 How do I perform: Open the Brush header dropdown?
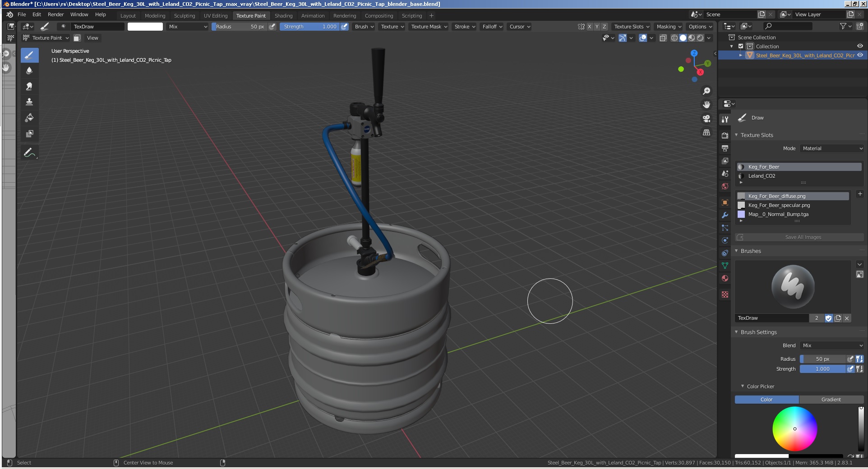[x=364, y=27]
